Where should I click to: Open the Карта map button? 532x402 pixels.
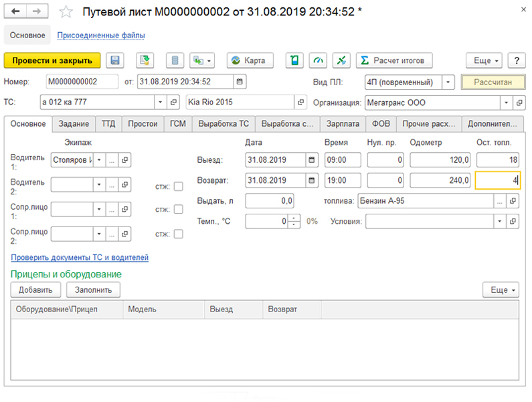click(250, 60)
